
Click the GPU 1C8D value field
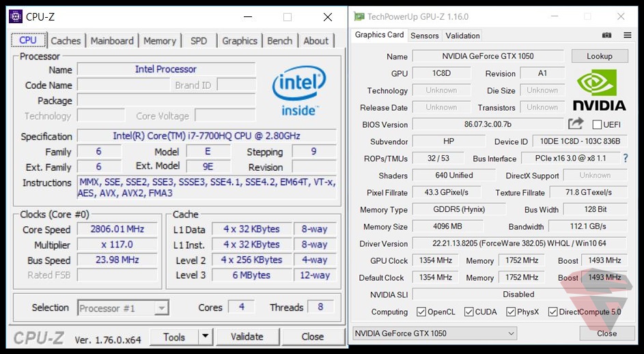click(442, 73)
